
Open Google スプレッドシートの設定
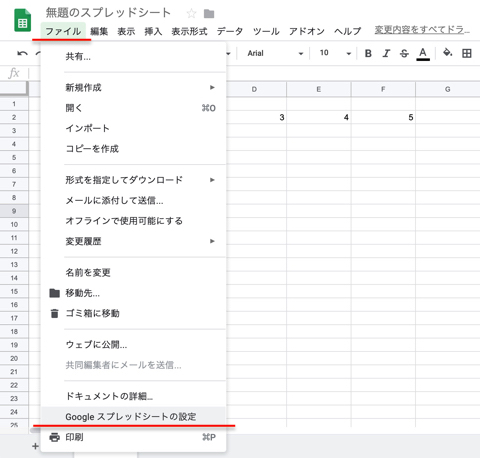coord(133,417)
